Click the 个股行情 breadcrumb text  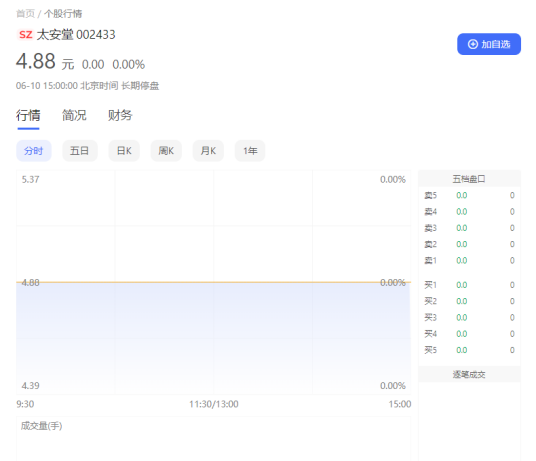pos(63,14)
